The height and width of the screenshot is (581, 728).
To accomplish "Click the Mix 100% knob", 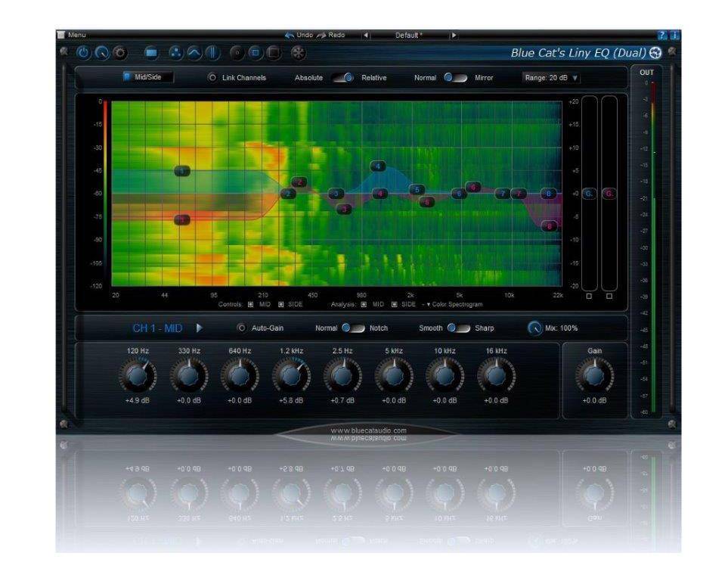I will (535, 328).
